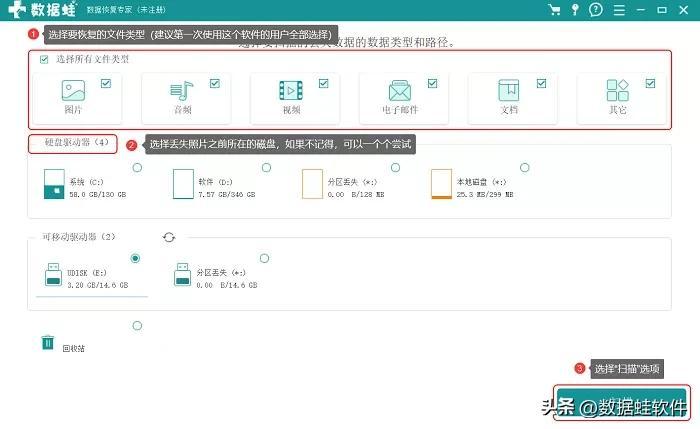The height and width of the screenshot is (429, 700).
Task: Click the 文档 document type icon
Action: (508, 90)
